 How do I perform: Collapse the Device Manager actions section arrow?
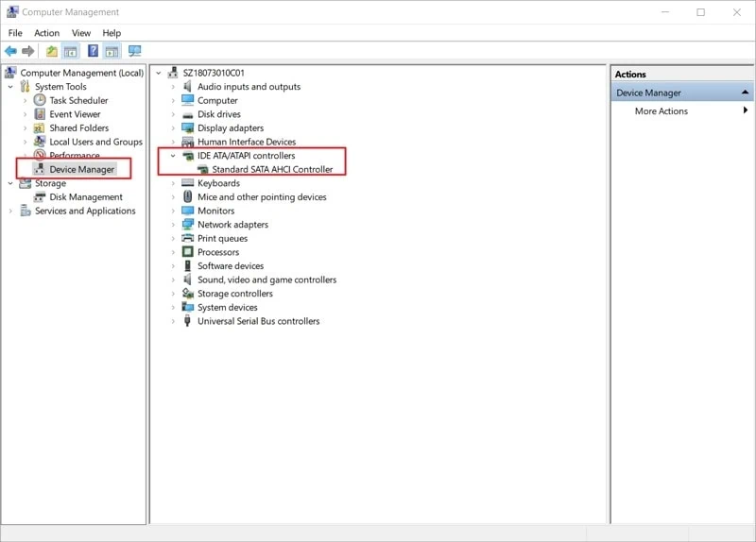[x=745, y=93]
